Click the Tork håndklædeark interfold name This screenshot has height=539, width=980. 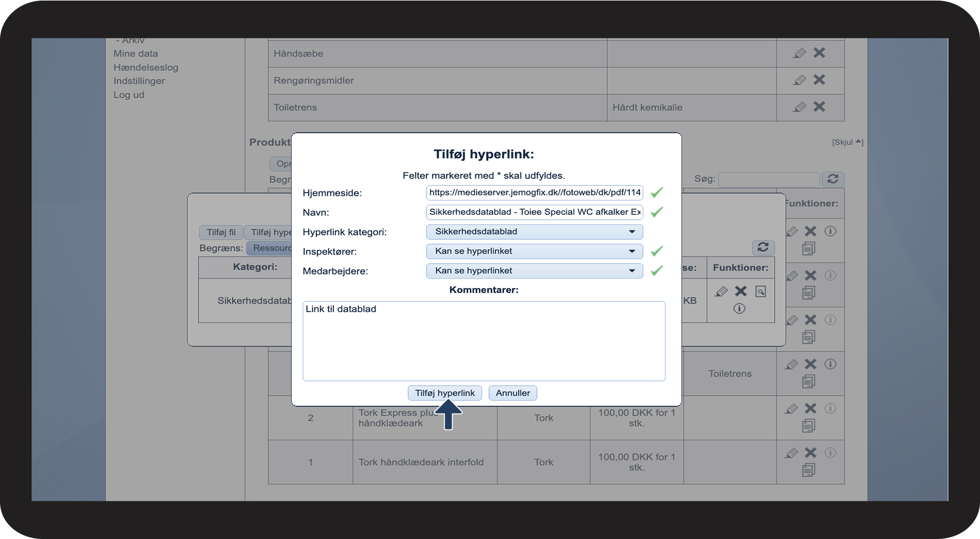[x=421, y=462]
